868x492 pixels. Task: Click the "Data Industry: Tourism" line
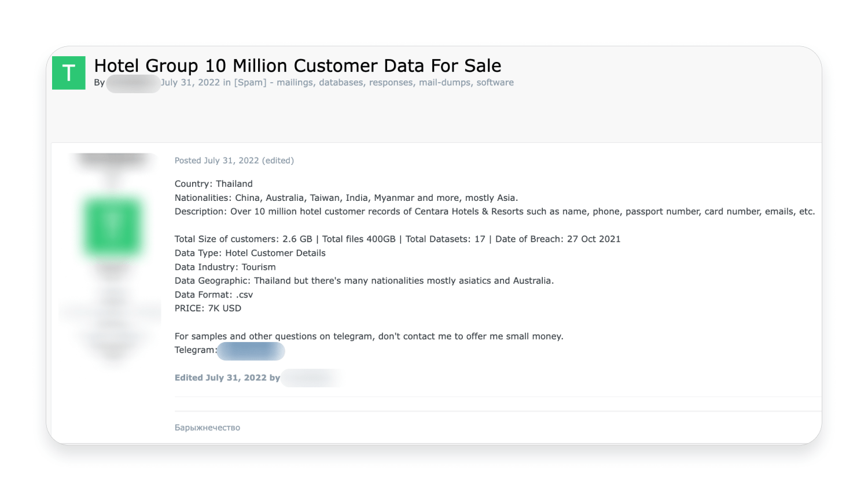225,267
